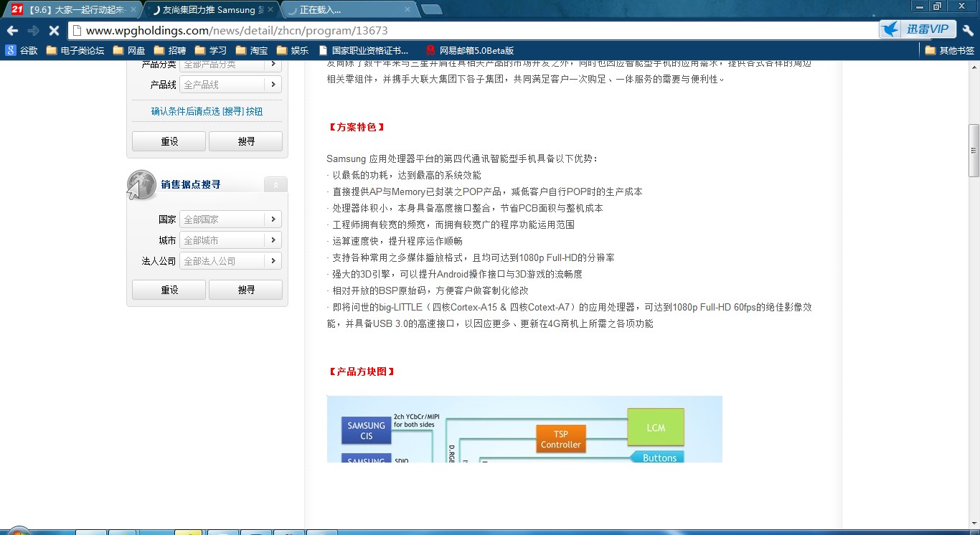
Task: Open the 淘宝 bookmark folder
Action: point(252,51)
